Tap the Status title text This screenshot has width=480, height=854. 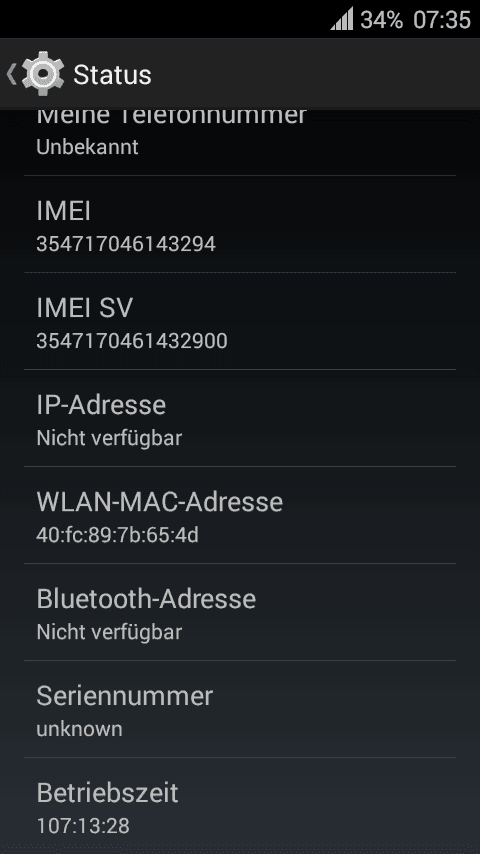pyautogui.click(x=112, y=75)
